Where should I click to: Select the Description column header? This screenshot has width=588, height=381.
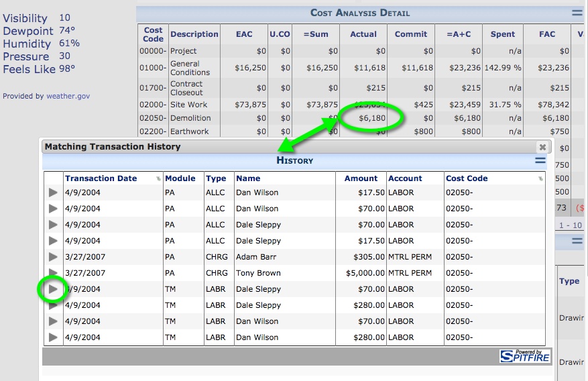pyautogui.click(x=194, y=34)
